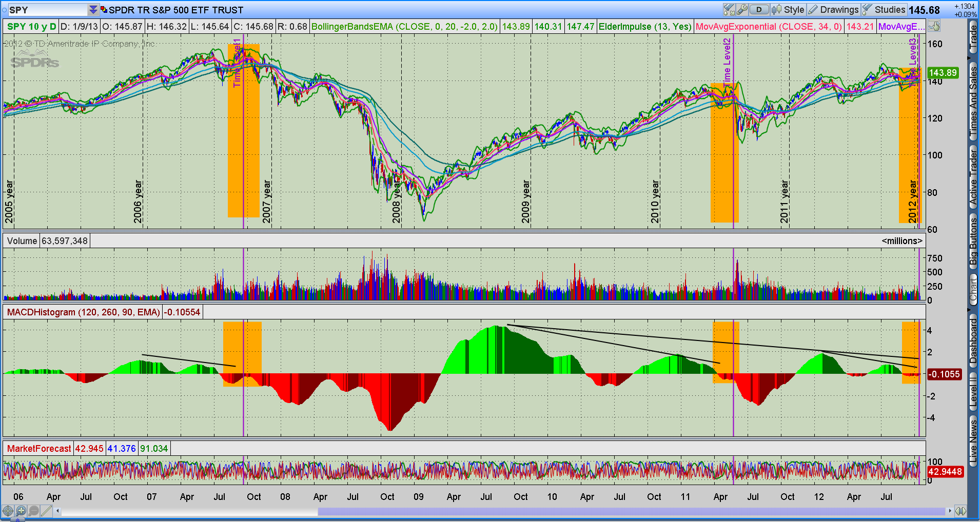Click the MarketForecast study label

pos(39,449)
